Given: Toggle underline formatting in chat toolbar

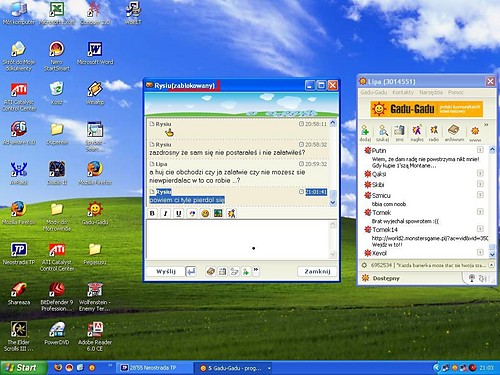Looking at the screenshot, I should click(x=179, y=213).
